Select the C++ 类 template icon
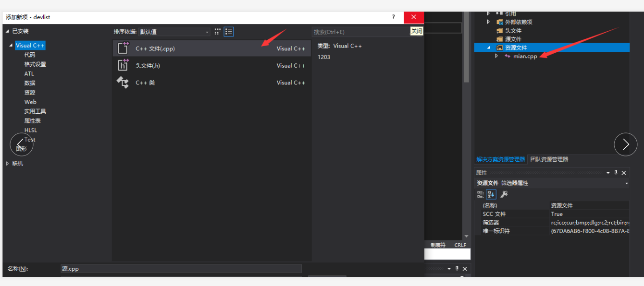This screenshot has width=644, height=286. coord(123,83)
